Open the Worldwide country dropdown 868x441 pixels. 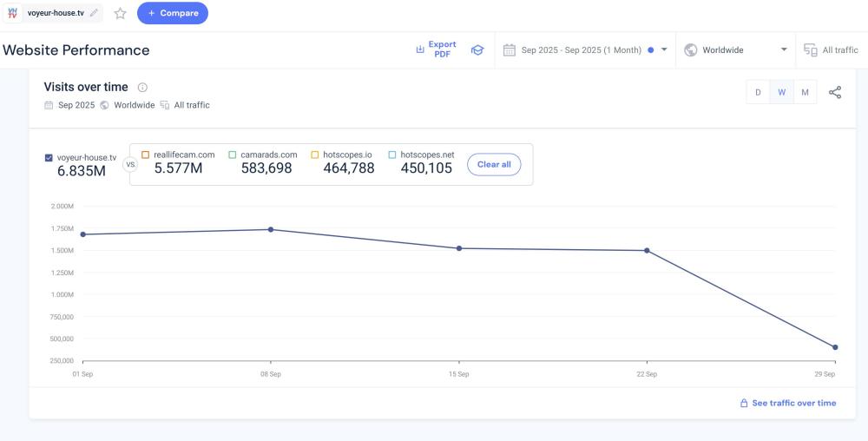pyautogui.click(x=738, y=50)
